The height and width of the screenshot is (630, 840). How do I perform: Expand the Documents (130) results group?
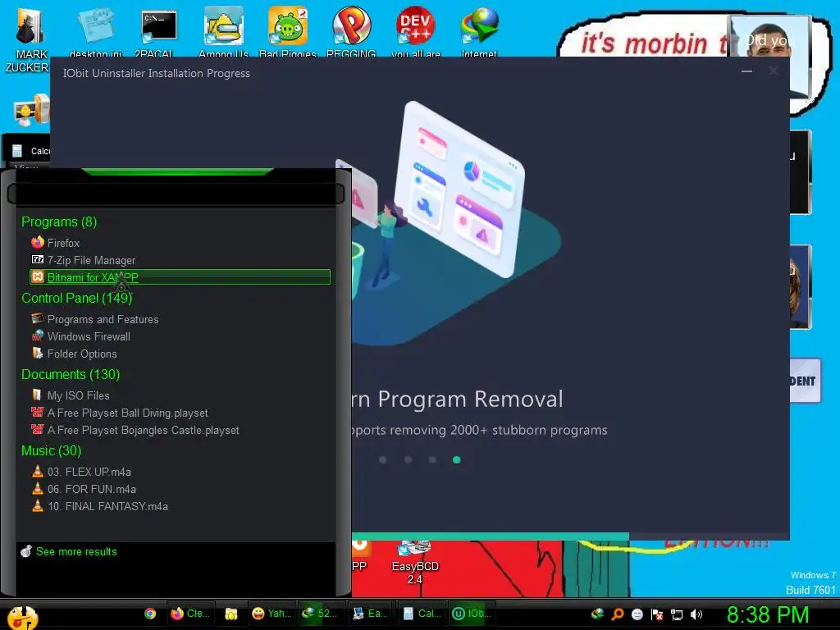71,374
